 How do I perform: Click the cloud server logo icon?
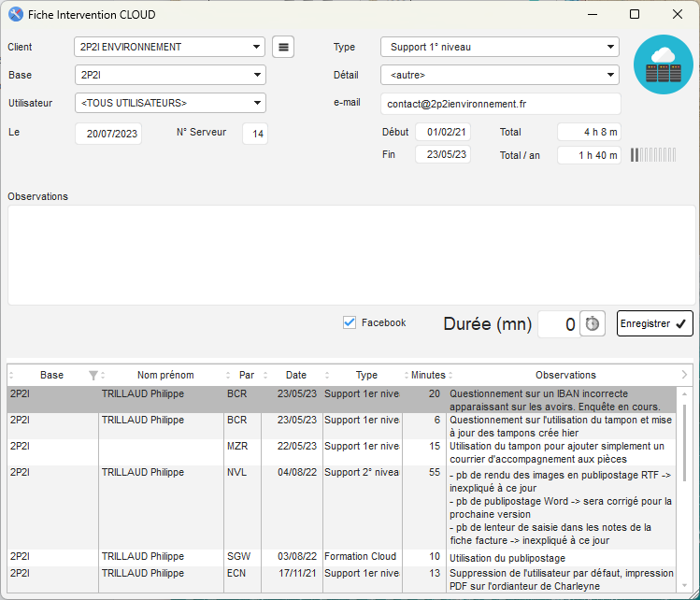[x=663, y=64]
